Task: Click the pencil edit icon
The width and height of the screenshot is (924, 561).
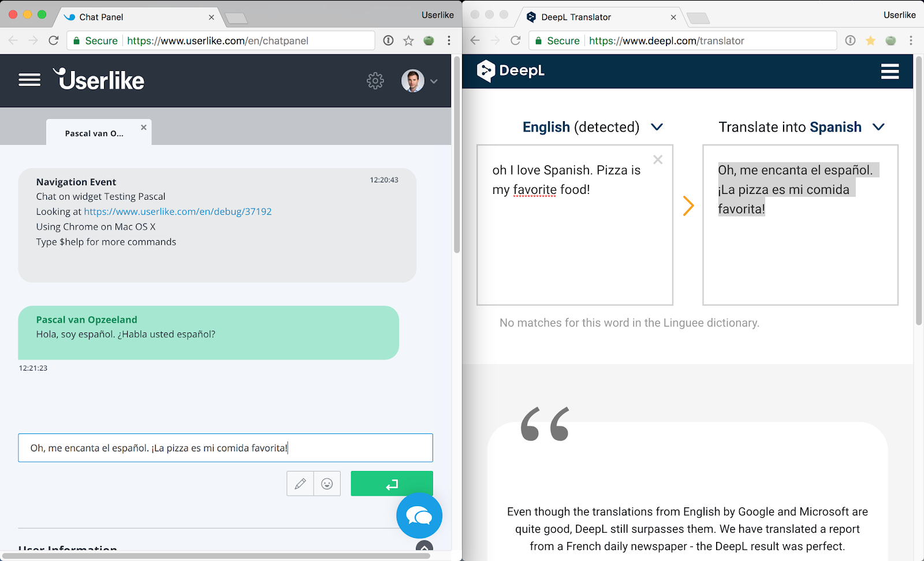Action: [300, 484]
